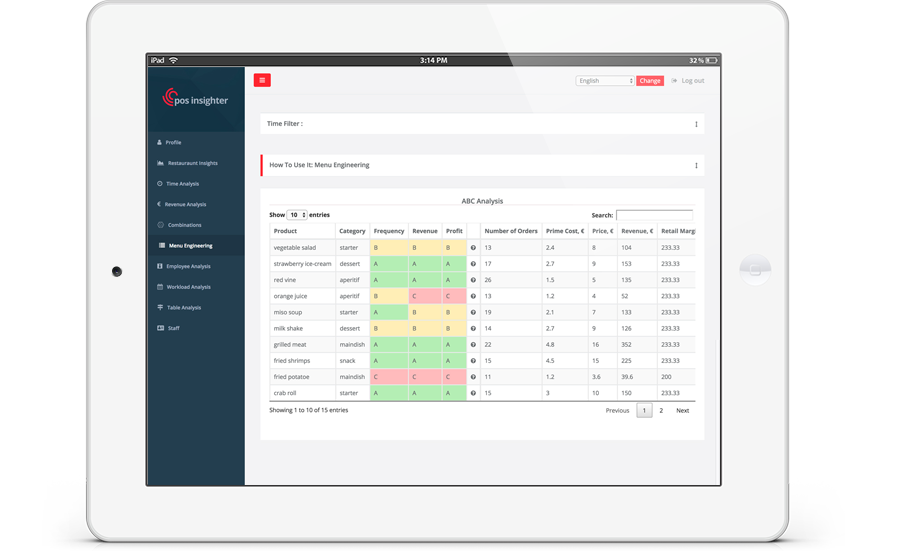Sort table by Product column header

(286, 231)
